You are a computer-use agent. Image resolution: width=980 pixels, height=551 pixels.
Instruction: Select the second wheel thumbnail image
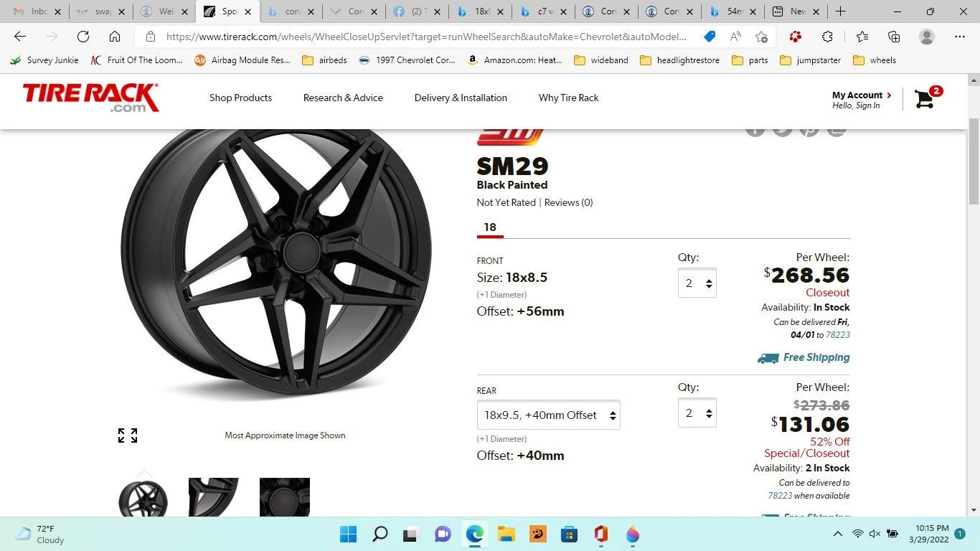[x=213, y=496]
